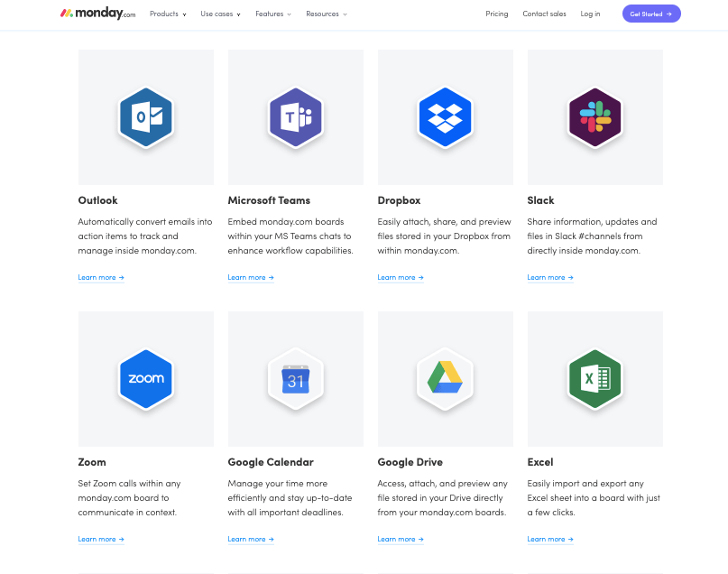
Task: Click the monday.com logo
Action: (x=98, y=14)
